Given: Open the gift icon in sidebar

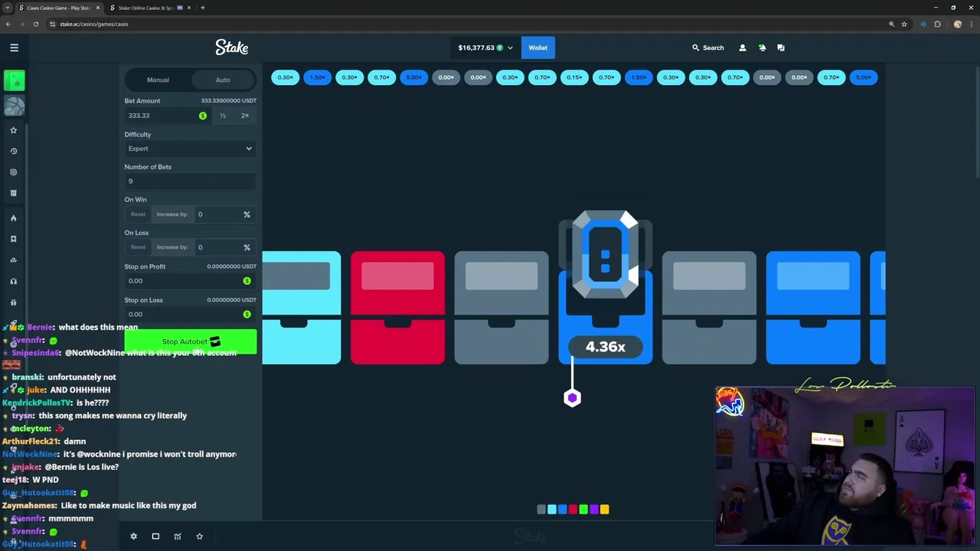Looking at the screenshot, I should point(13,302).
